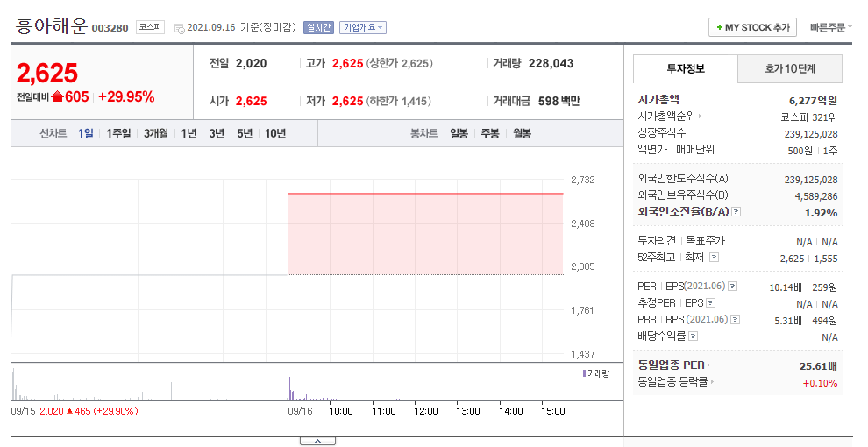The image size is (868, 447).
Task: Click the 코스피 market badge
Action: [150, 26]
